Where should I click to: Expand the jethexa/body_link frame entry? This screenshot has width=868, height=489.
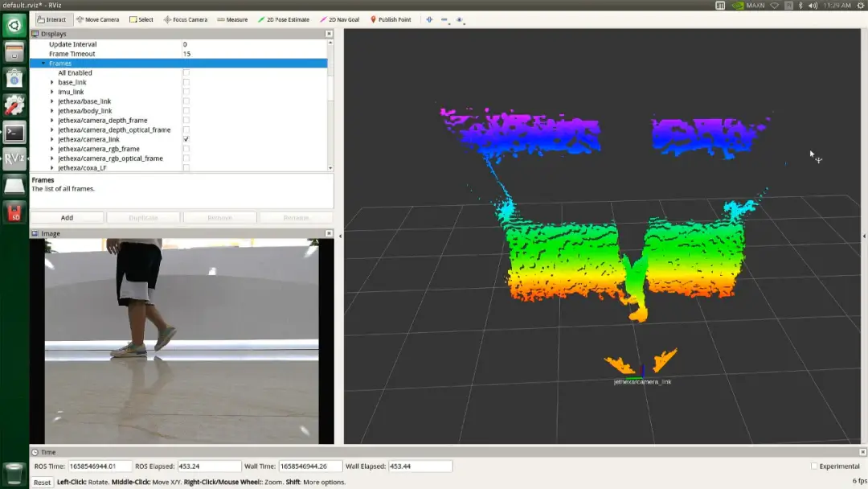click(52, 111)
